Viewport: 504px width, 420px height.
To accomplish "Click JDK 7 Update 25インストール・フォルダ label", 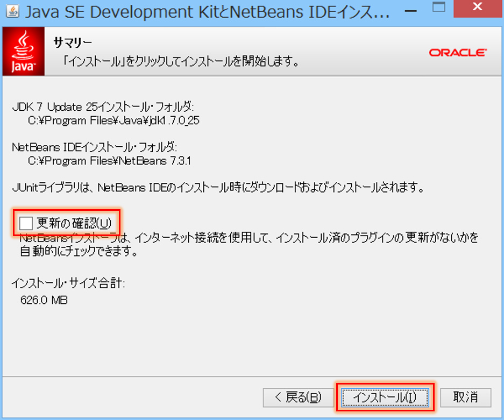I will 103,106.
